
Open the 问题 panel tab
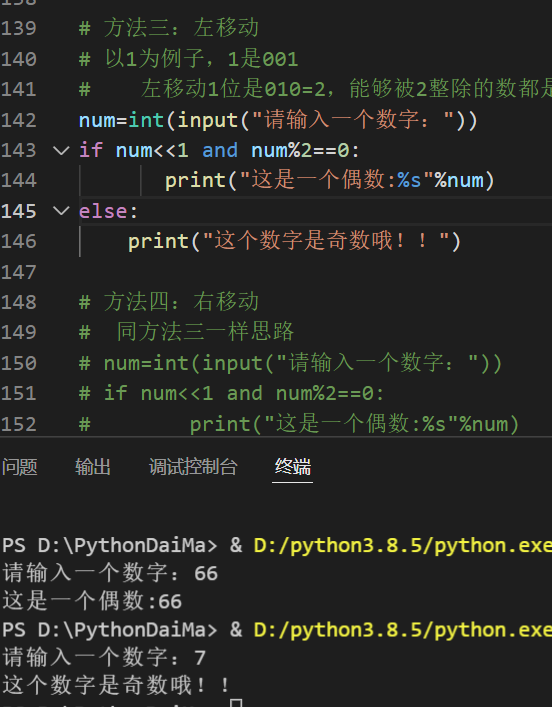[x=19, y=467]
